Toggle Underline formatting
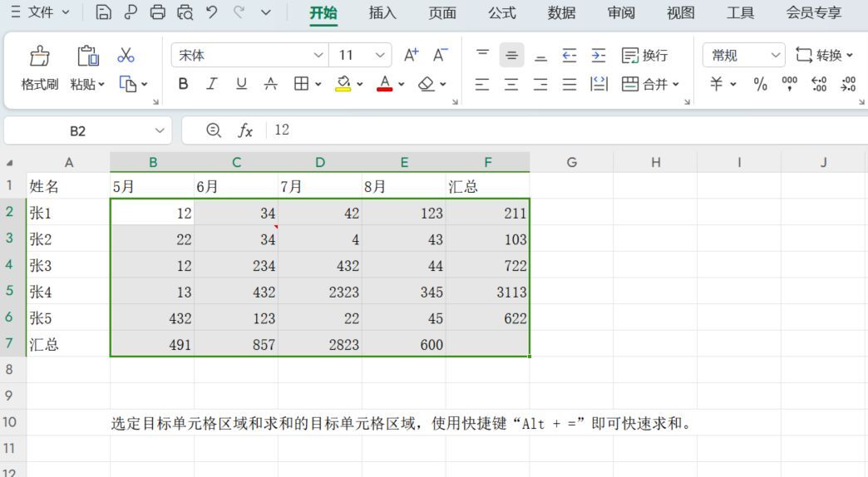This screenshot has height=477, width=868. (x=241, y=84)
